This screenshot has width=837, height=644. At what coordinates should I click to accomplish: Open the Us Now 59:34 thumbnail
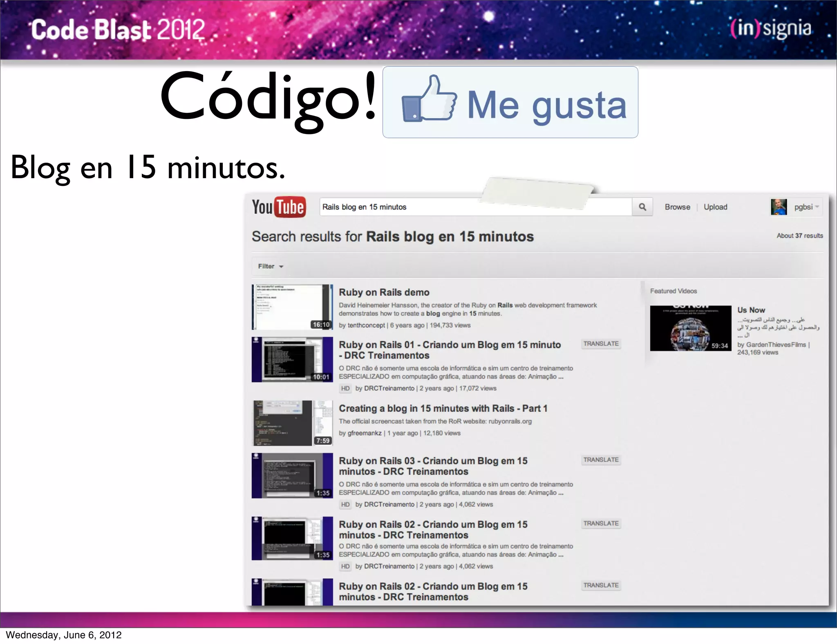click(691, 328)
